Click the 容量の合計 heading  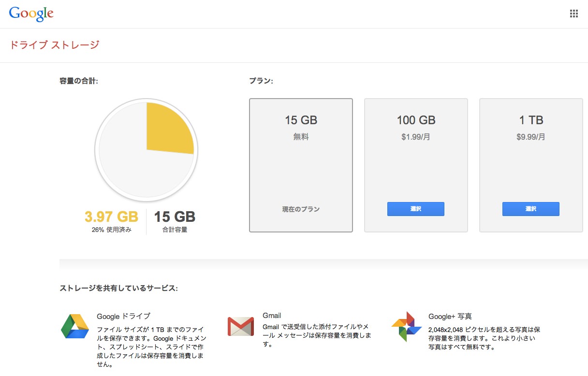coord(79,81)
